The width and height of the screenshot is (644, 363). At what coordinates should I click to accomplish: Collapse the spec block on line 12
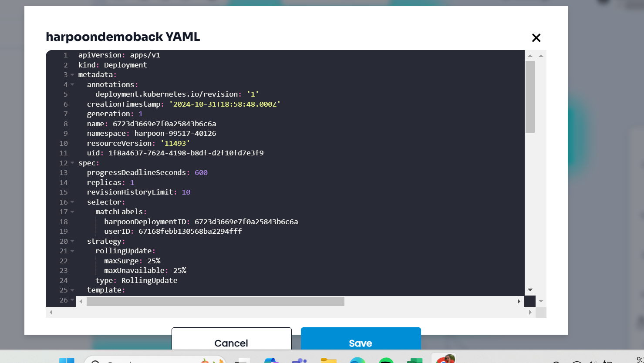click(72, 163)
